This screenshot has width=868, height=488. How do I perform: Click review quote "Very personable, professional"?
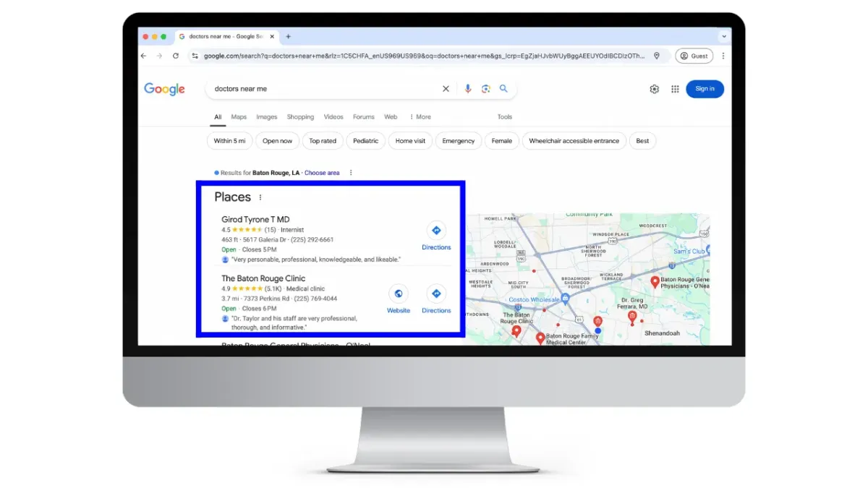click(315, 259)
